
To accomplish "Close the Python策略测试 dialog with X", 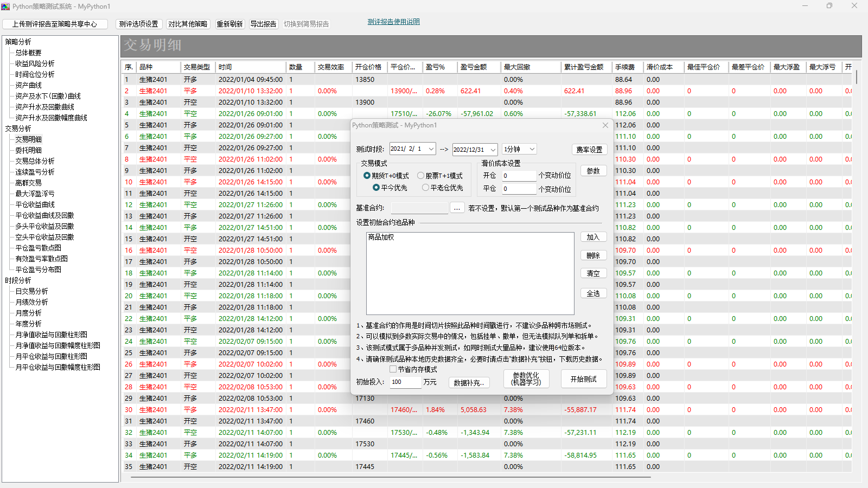I will point(605,125).
